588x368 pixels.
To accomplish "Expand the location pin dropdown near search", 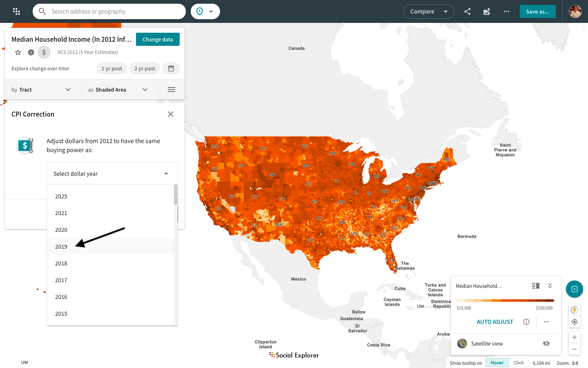I will [211, 11].
